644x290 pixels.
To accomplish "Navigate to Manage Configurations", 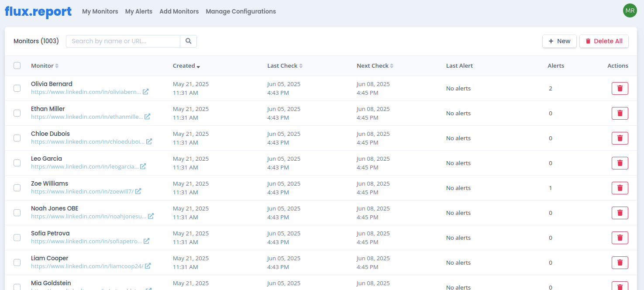I will coord(241,11).
